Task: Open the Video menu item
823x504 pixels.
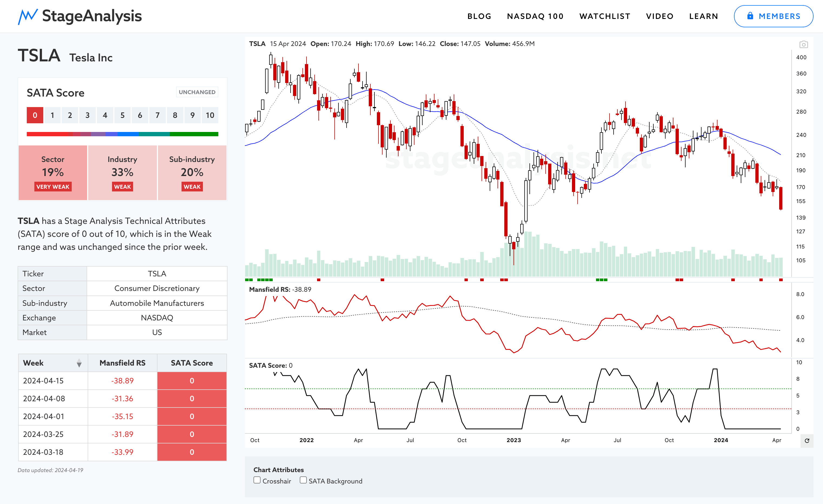Action: [x=660, y=16]
